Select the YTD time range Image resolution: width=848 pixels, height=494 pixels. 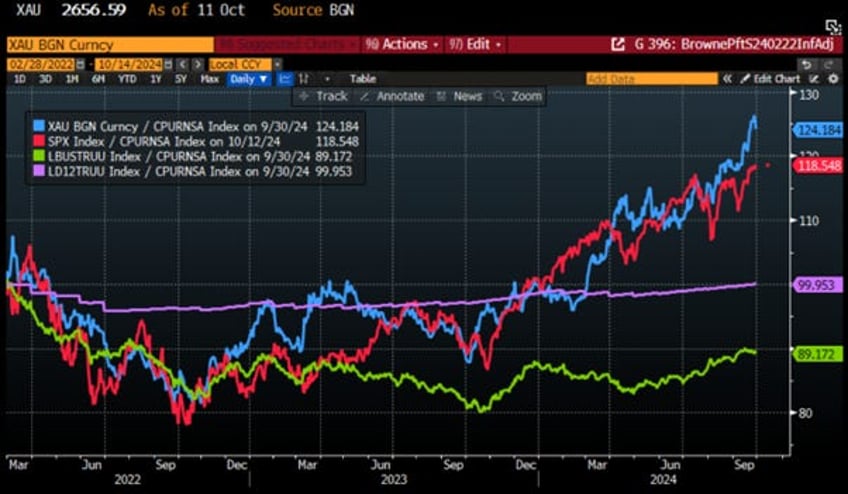coord(127,79)
